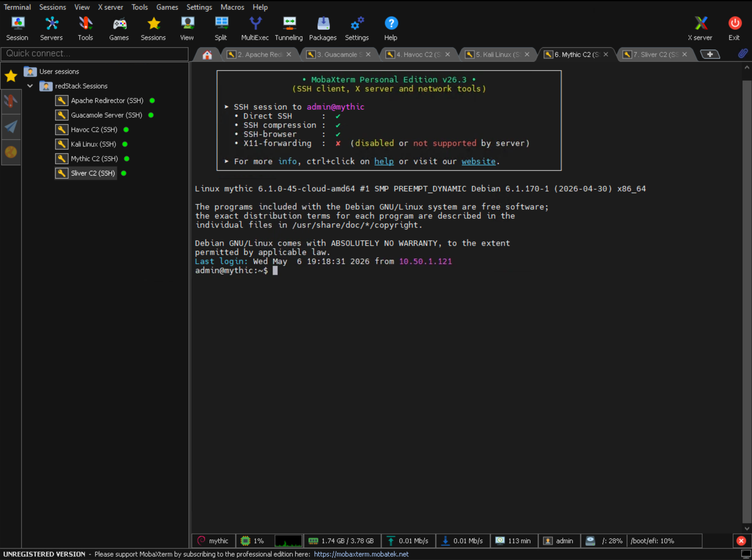Viewport: 752px width, 560px height.
Task: Switch to the 7. Sliver C2 tab
Action: [655, 55]
